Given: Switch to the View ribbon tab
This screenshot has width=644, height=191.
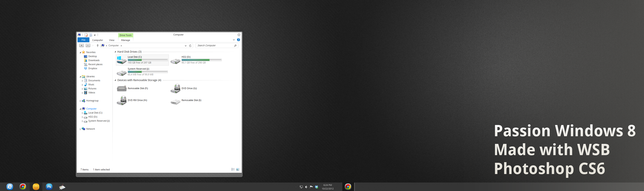Looking at the screenshot, I should tap(111, 40).
